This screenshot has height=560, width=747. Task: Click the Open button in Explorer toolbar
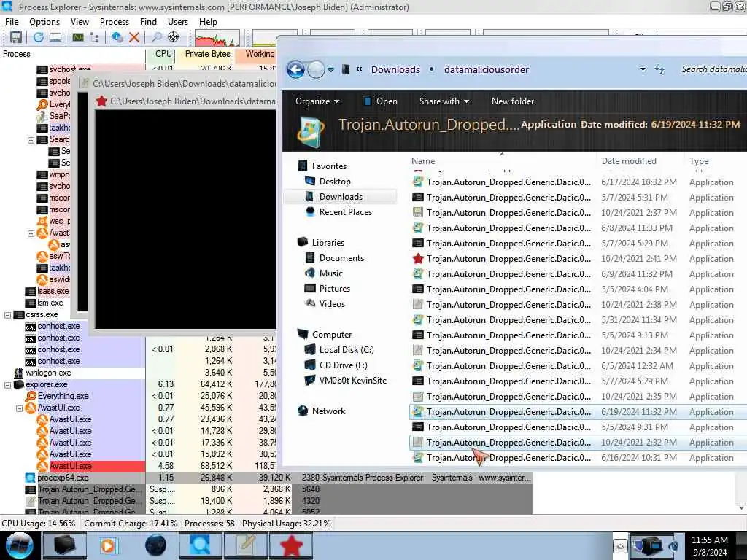(x=380, y=101)
